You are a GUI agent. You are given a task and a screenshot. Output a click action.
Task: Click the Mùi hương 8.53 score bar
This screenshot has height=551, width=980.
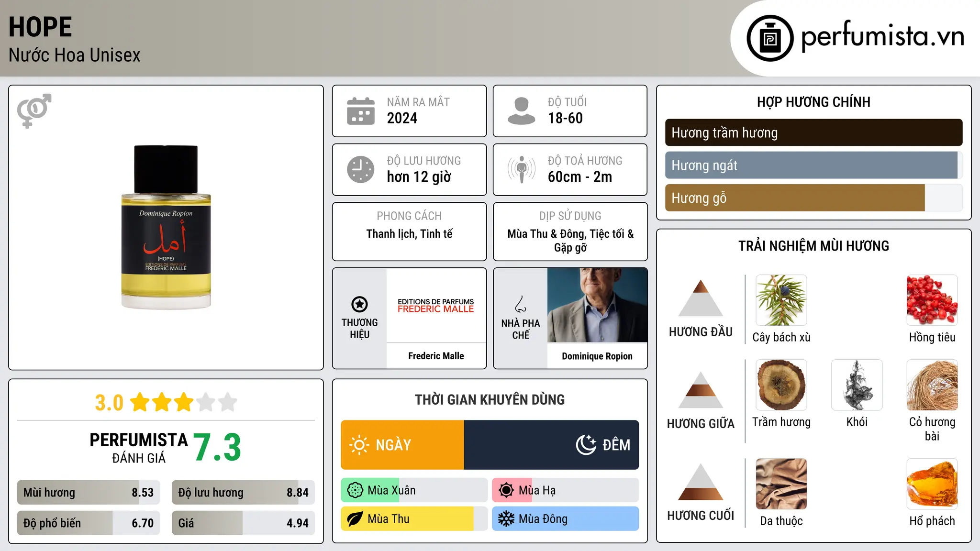point(89,493)
